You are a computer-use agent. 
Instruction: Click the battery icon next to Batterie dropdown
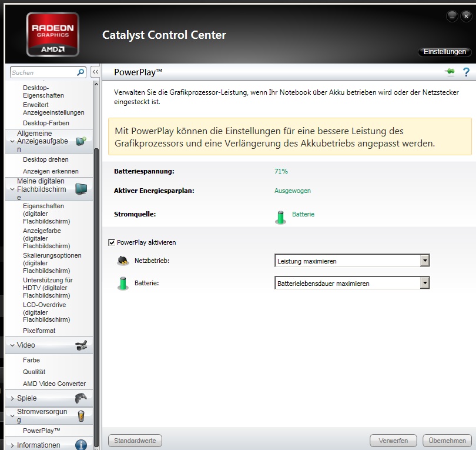[123, 283]
